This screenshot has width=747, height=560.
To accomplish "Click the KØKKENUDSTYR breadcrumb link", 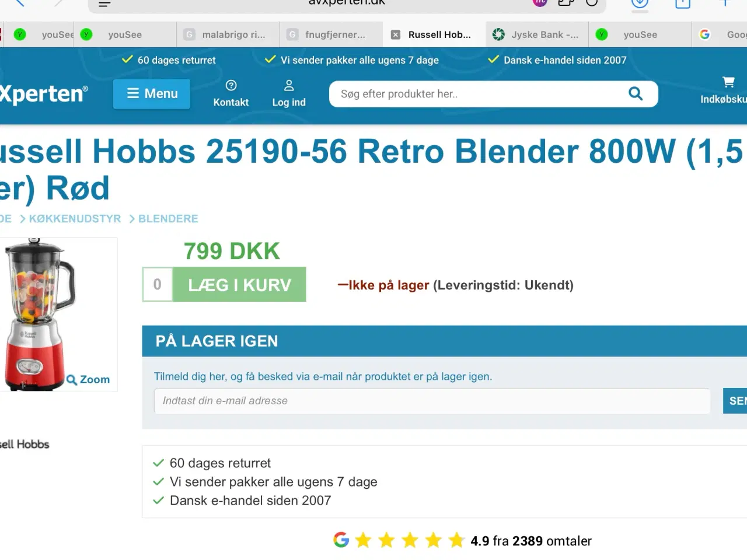I will [x=75, y=219].
